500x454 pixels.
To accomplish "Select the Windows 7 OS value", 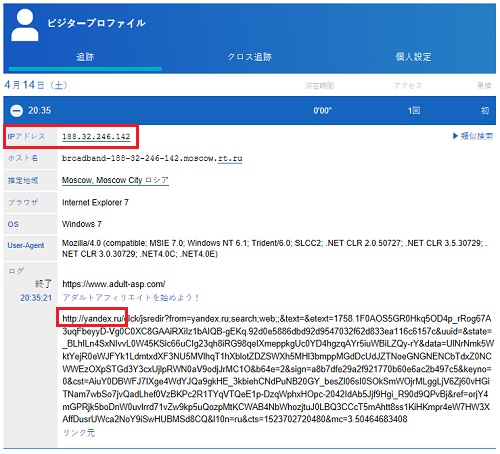I will point(82,224).
